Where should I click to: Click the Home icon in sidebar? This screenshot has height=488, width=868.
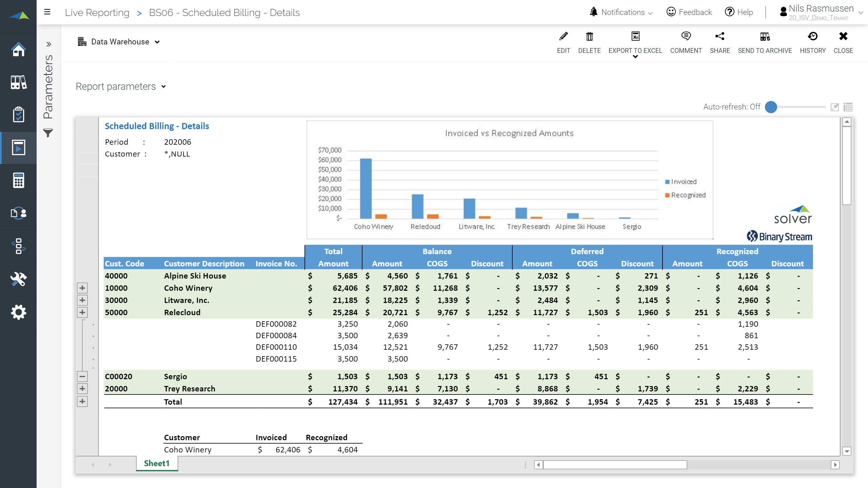pyautogui.click(x=18, y=49)
